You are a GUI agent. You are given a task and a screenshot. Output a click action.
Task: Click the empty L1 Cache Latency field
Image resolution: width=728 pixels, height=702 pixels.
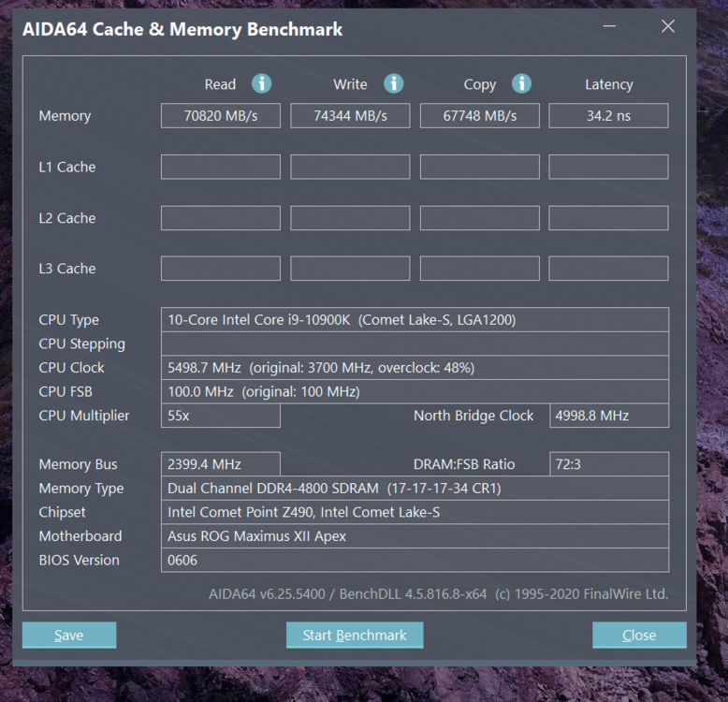click(x=608, y=167)
